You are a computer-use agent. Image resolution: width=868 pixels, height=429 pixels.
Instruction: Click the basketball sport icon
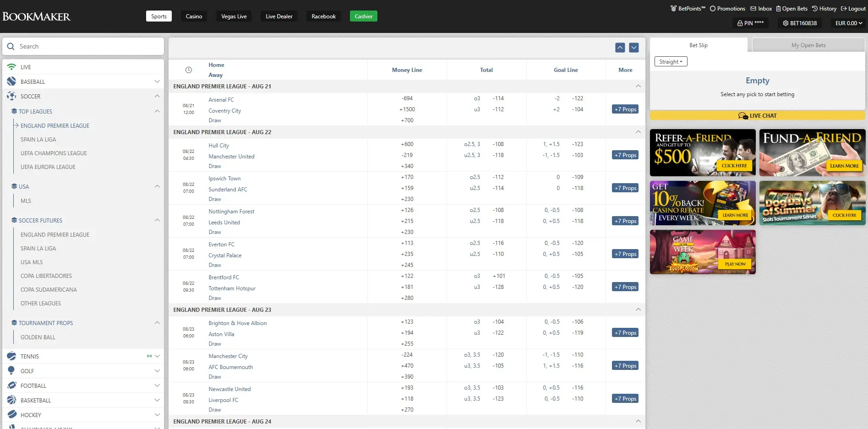[11, 400]
